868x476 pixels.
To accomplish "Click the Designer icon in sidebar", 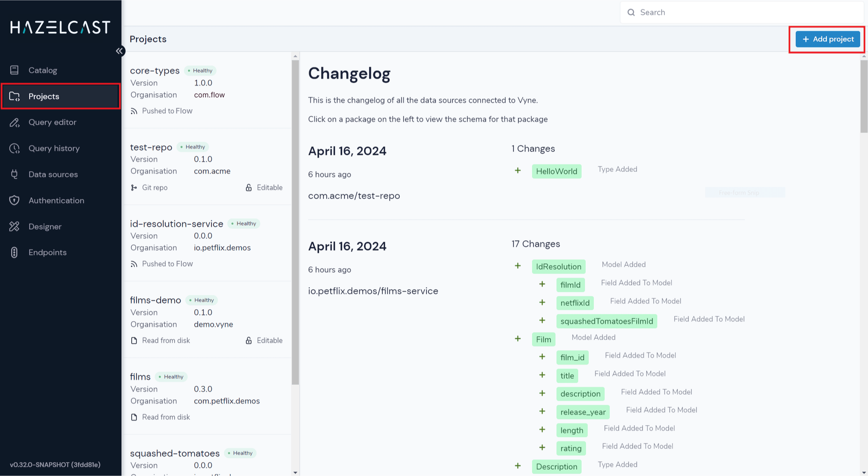I will [15, 226].
